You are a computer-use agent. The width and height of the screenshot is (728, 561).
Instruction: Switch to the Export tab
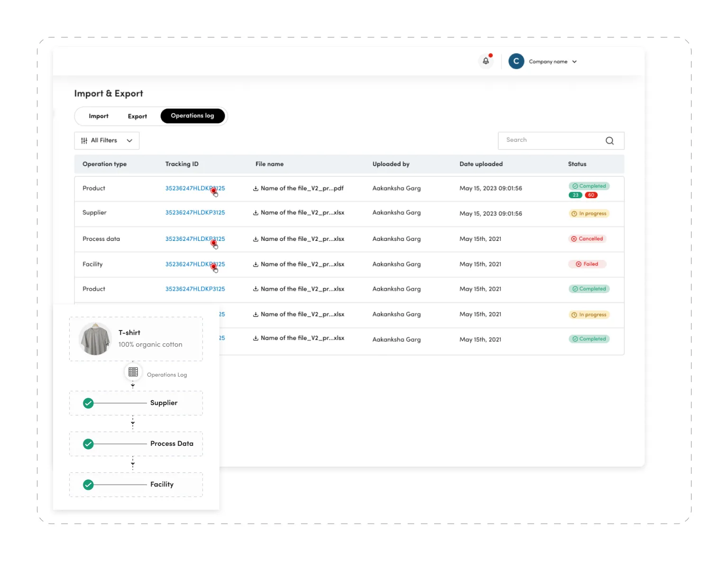[137, 116]
